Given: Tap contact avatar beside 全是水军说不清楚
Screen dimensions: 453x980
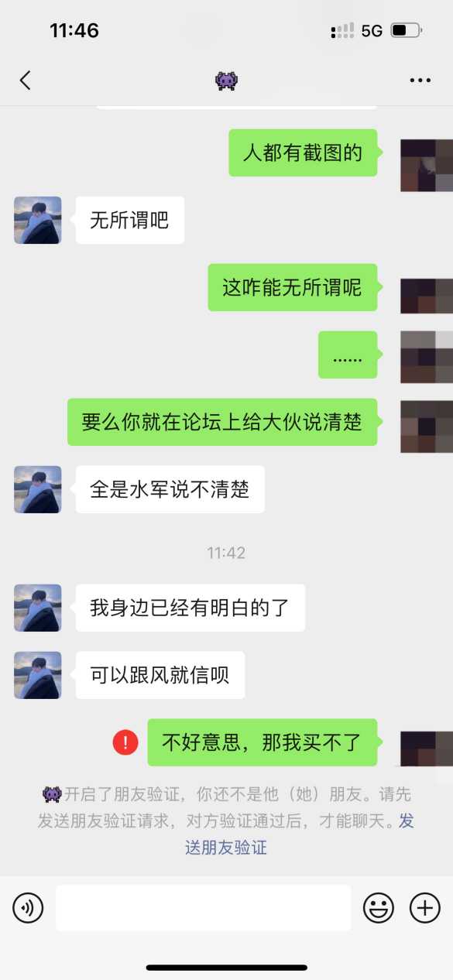Looking at the screenshot, I should (38, 489).
